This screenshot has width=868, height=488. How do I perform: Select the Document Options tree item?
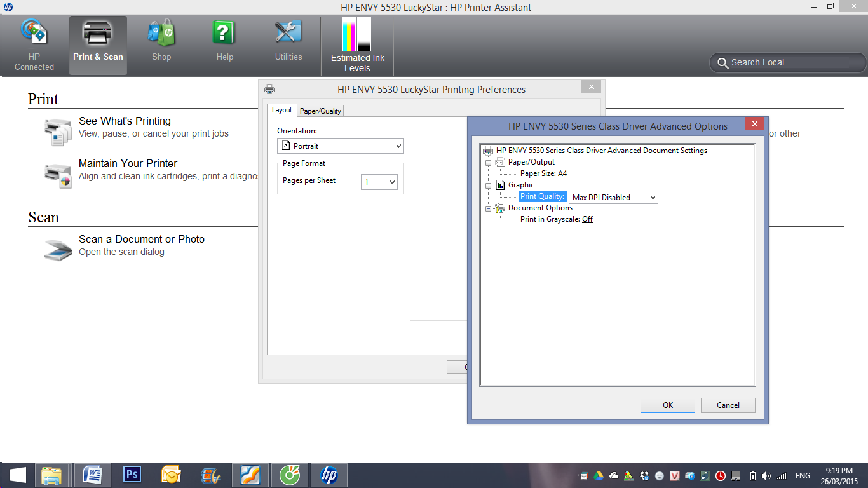point(540,208)
